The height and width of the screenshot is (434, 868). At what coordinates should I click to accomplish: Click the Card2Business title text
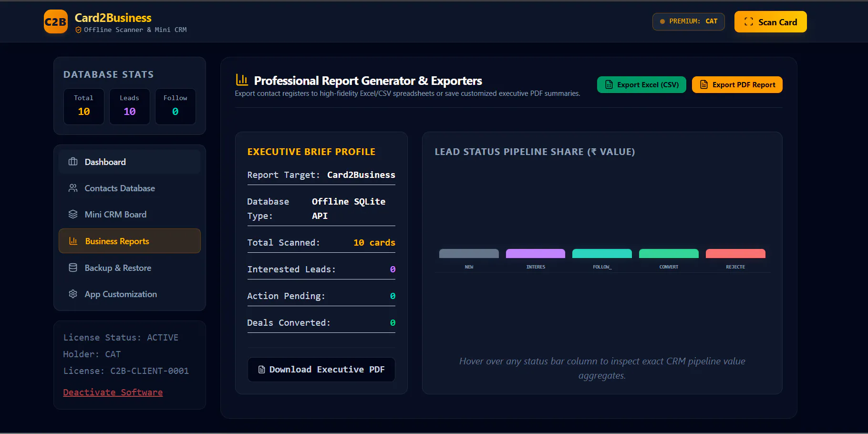tap(113, 18)
